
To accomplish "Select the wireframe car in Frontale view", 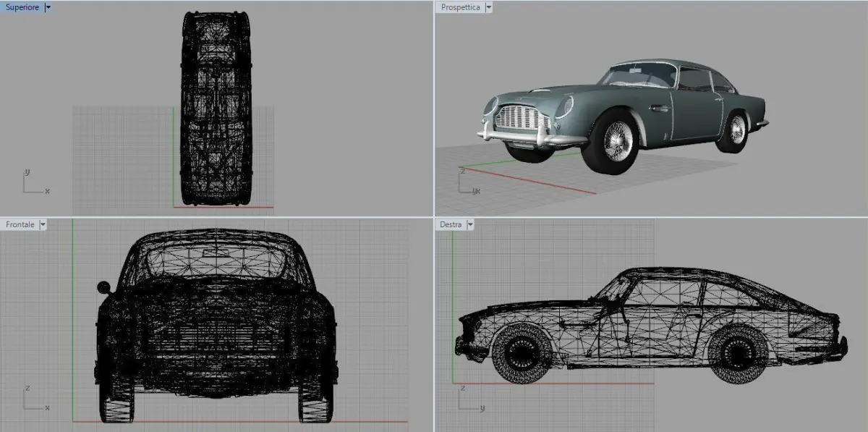I will (x=216, y=326).
